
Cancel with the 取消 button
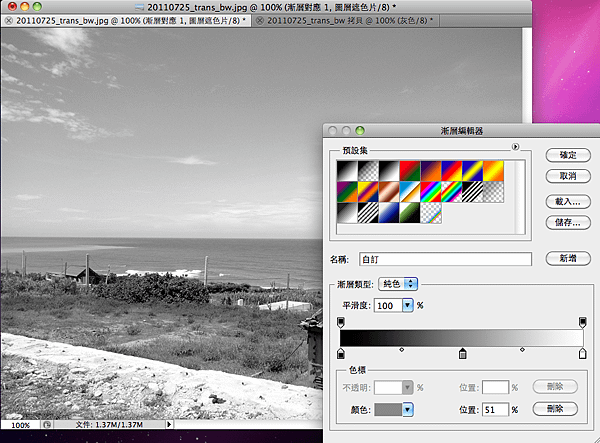(568, 176)
